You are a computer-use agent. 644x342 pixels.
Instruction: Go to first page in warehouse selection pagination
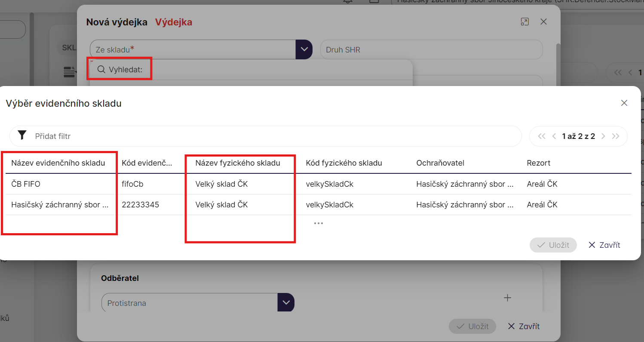coord(542,136)
